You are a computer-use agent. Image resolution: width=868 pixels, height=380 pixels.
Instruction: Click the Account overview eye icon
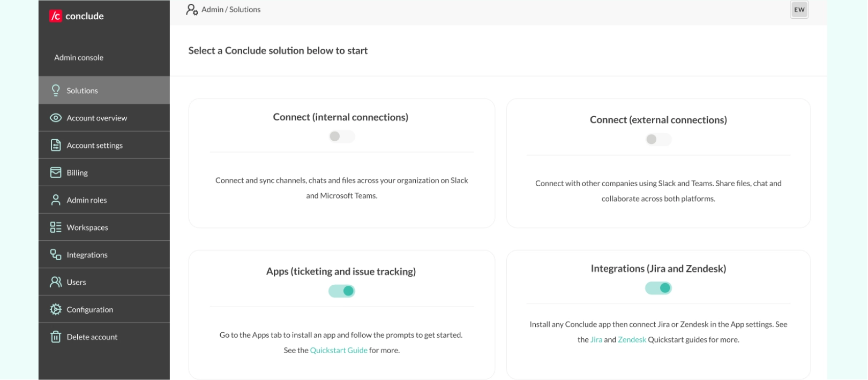pos(55,118)
